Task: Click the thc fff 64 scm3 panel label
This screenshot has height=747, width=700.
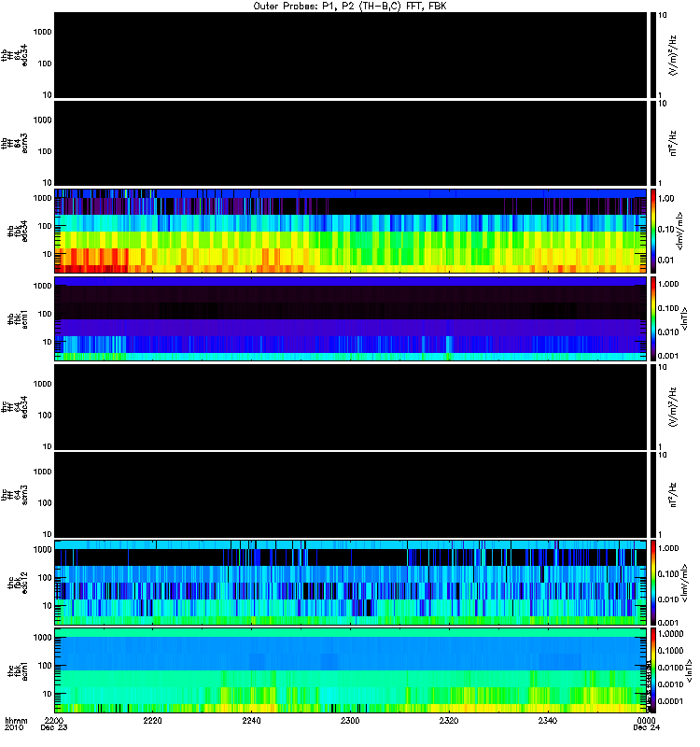Action: tap(15, 496)
